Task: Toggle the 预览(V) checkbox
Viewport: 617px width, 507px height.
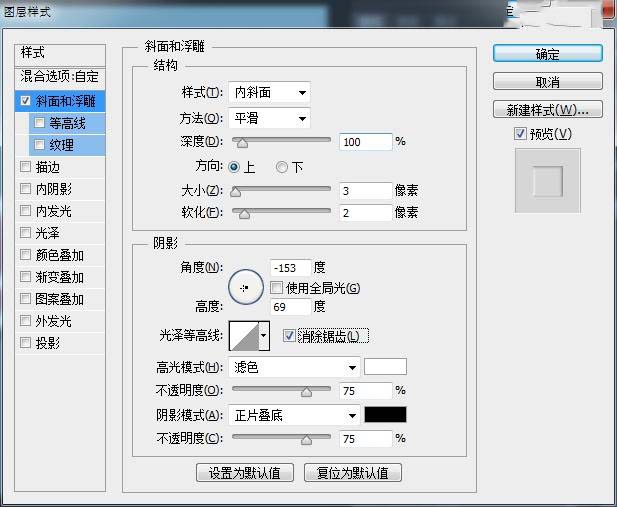Action: 520,133
